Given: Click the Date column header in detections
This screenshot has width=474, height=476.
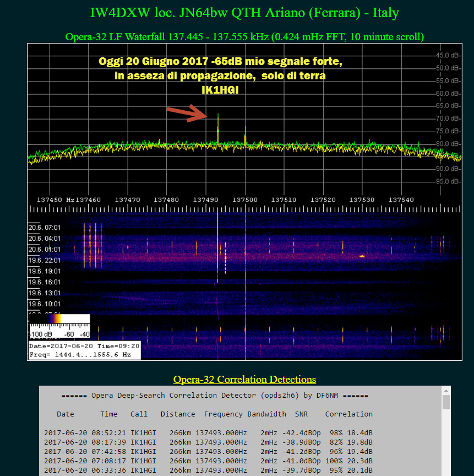Looking at the screenshot, I should pos(65,414).
